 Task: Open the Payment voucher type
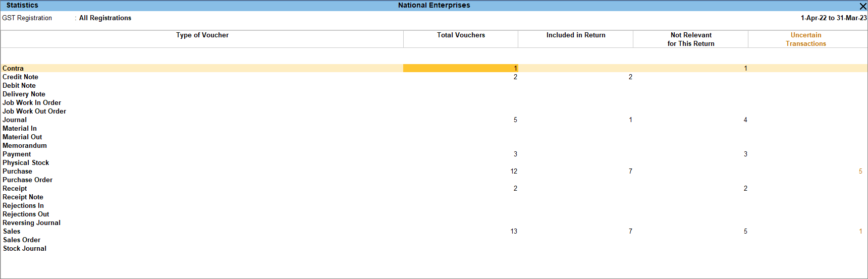pos(17,154)
